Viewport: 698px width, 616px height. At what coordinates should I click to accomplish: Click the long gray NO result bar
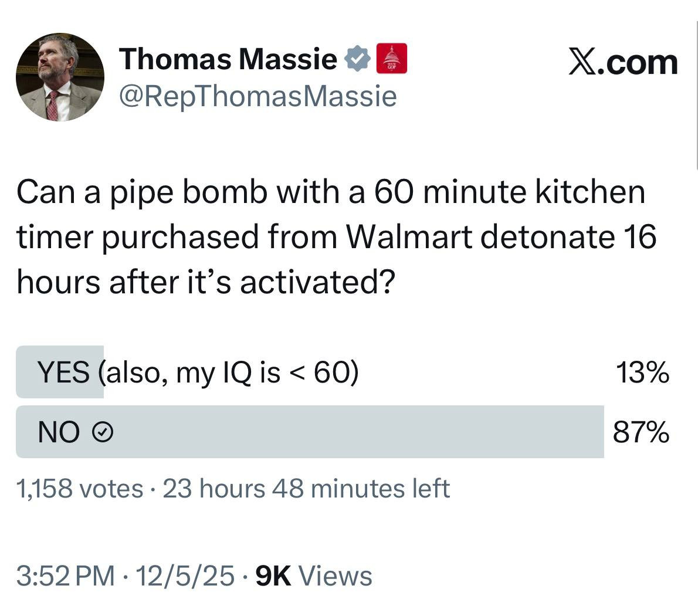(352, 432)
